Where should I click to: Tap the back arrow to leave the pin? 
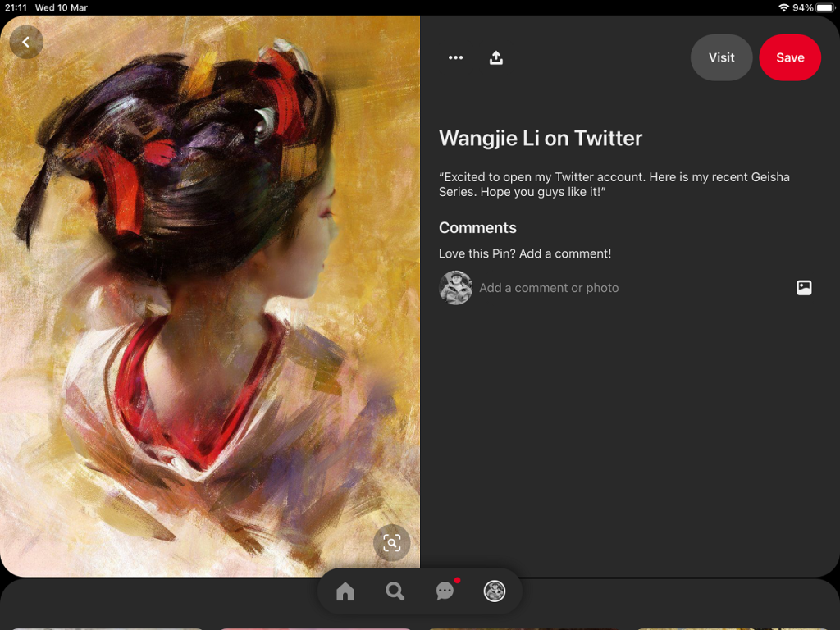click(25, 42)
